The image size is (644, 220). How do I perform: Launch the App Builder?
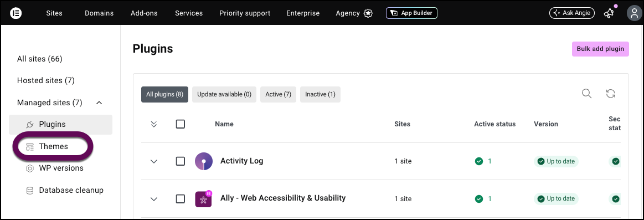click(411, 13)
